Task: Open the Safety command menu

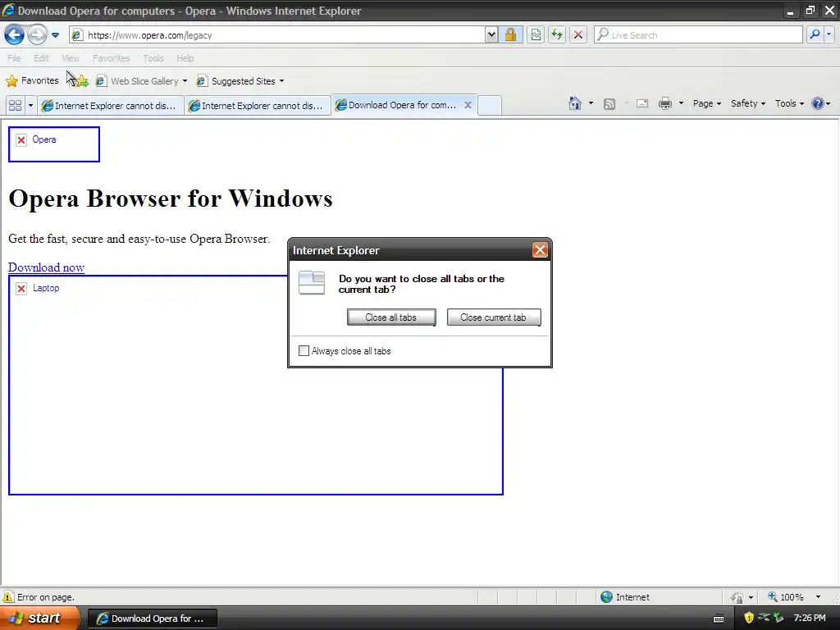Action: click(748, 103)
